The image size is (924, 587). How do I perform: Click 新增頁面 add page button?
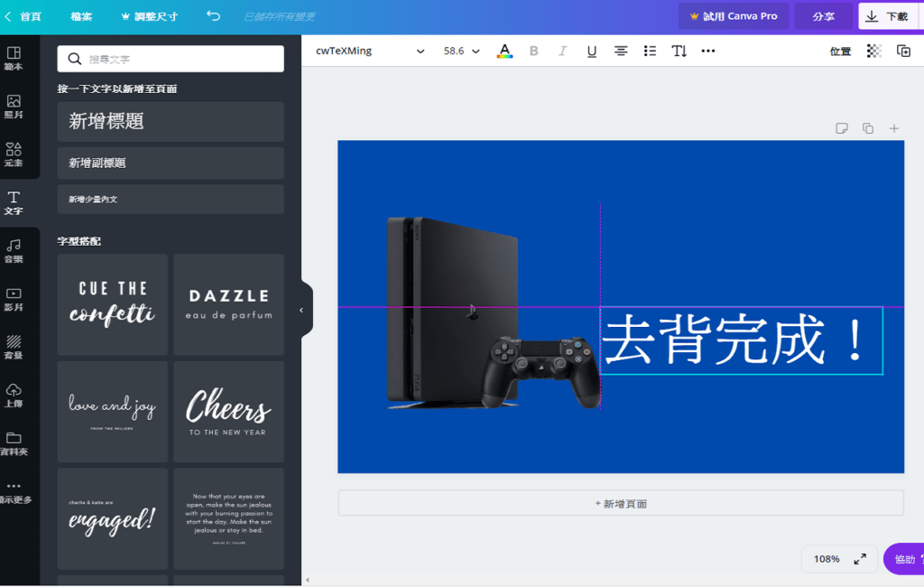coord(621,503)
